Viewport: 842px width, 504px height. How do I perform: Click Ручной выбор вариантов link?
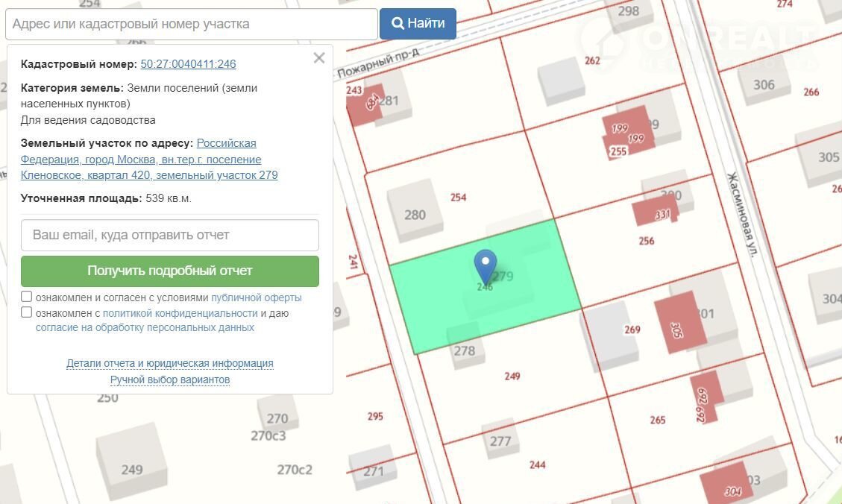[x=170, y=379]
